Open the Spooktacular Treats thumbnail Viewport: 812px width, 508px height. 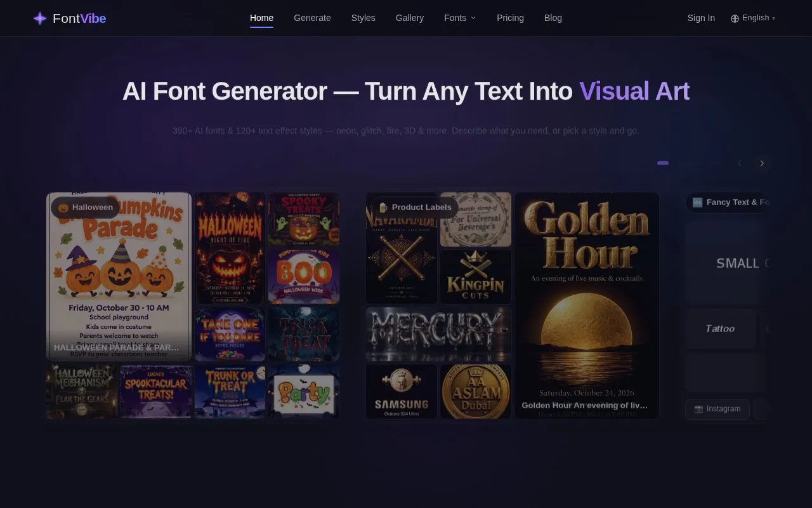coord(155,391)
